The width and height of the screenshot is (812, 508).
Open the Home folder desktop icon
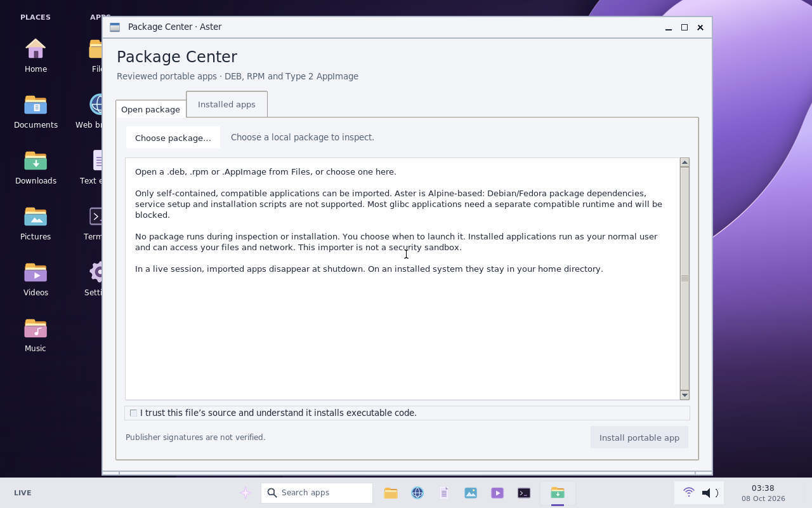point(36,56)
